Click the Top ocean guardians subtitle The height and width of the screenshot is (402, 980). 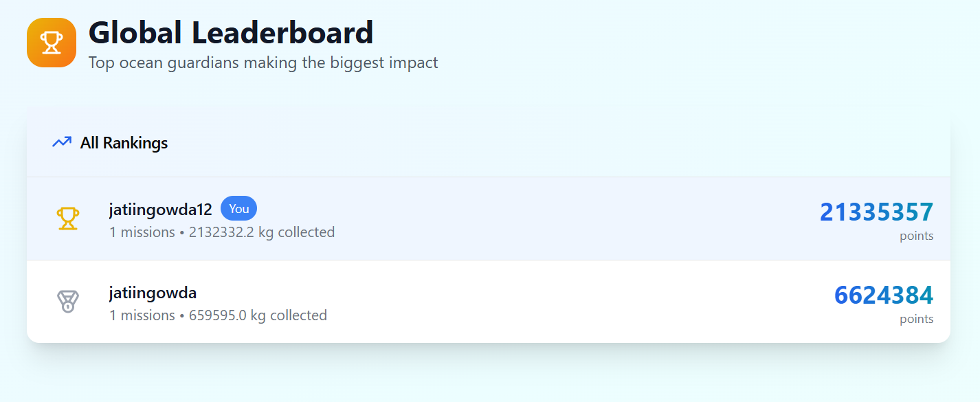tap(263, 63)
